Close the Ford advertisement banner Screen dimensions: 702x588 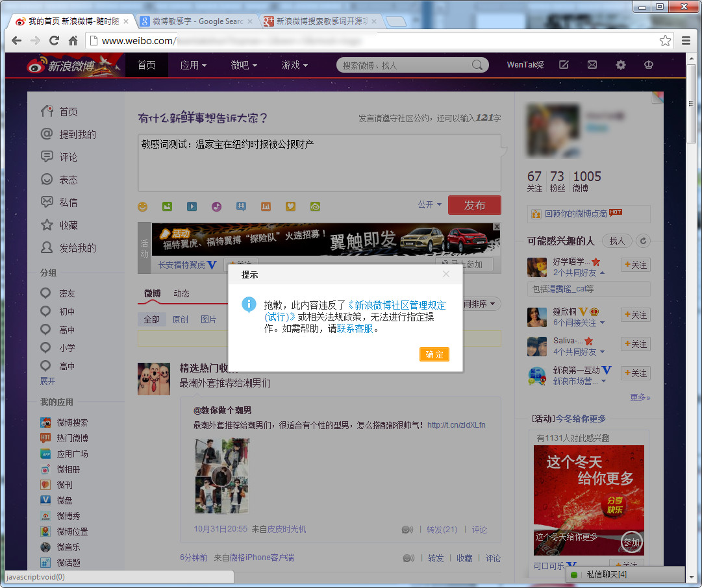(497, 227)
